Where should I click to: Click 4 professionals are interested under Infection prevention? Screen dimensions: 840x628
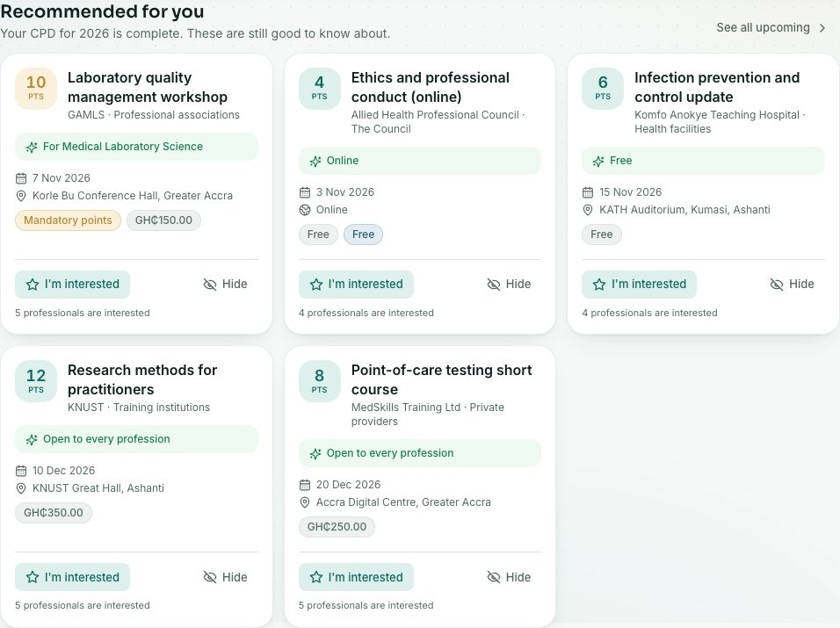650,314
